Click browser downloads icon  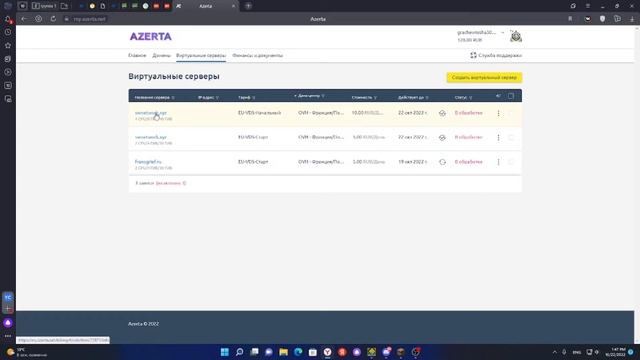click(632, 19)
